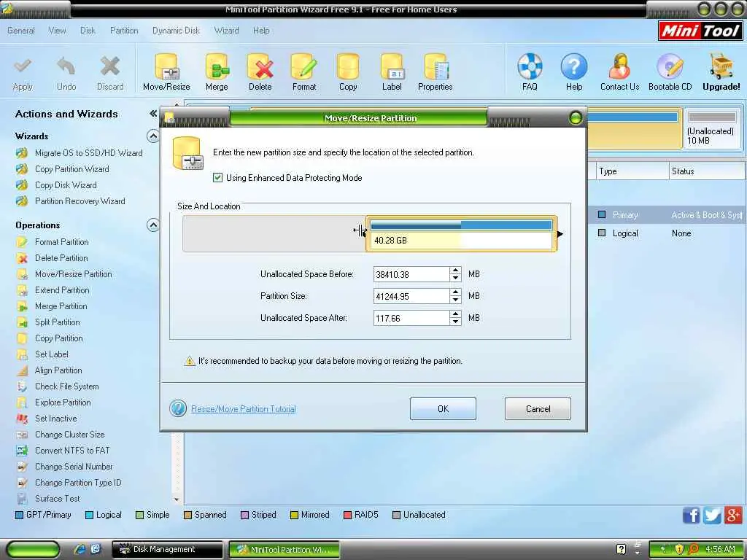Collapse the Actions and Wizards panel

[153, 113]
